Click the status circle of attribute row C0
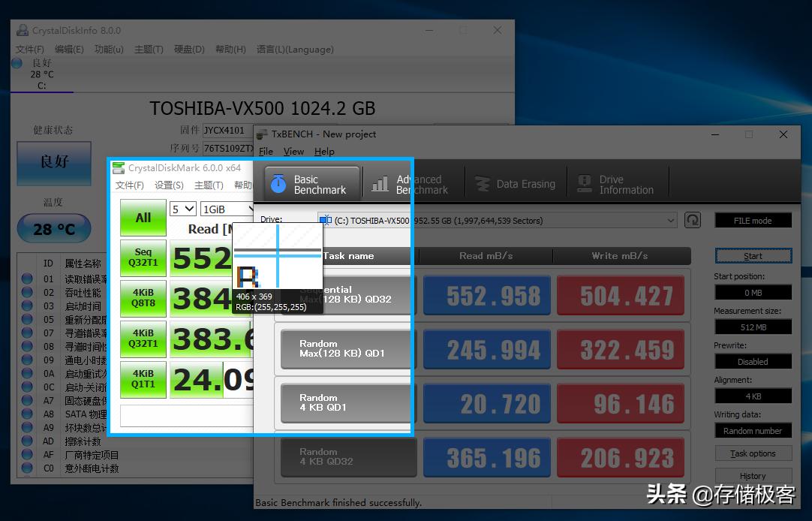Image resolution: width=812 pixels, height=521 pixels. [27, 468]
